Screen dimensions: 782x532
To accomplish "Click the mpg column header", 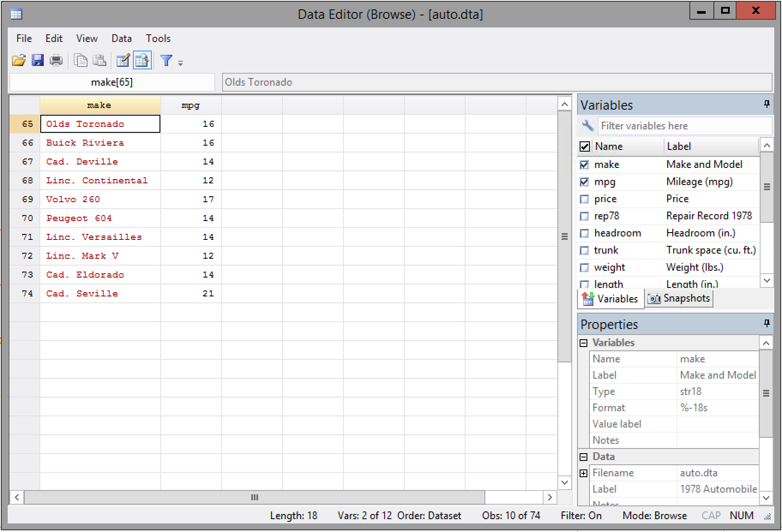I will point(191,105).
